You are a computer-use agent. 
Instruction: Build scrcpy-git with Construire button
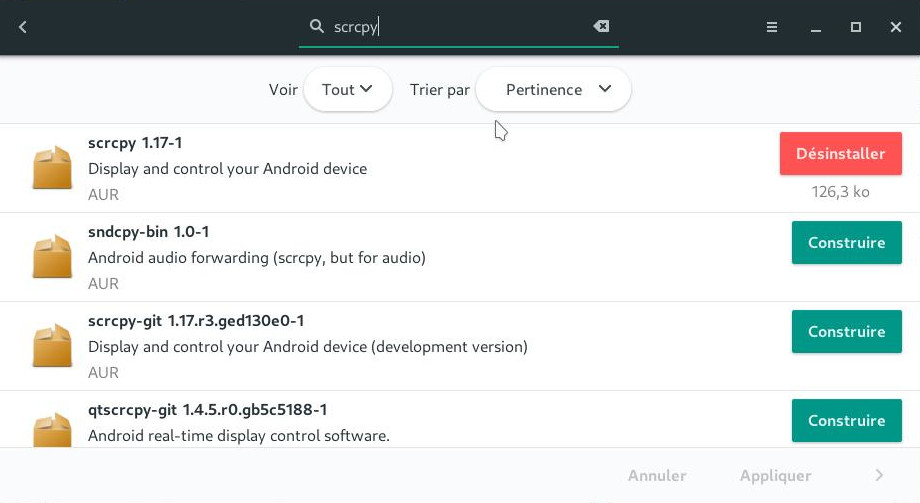(846, 332)
